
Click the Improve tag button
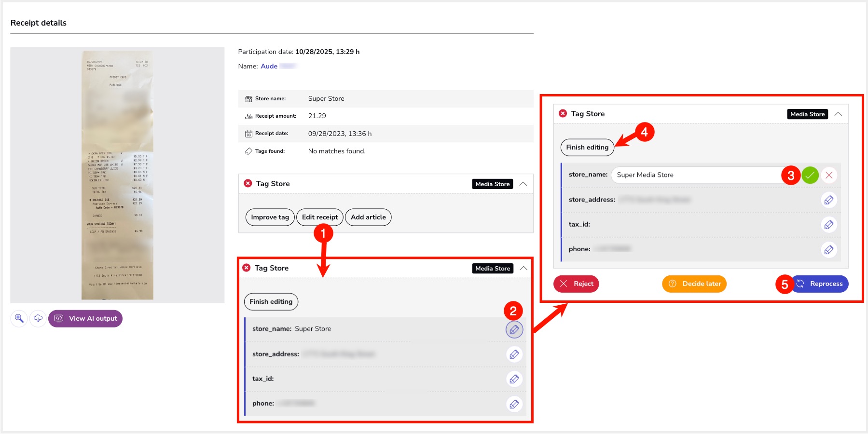[x=270, y=217]
